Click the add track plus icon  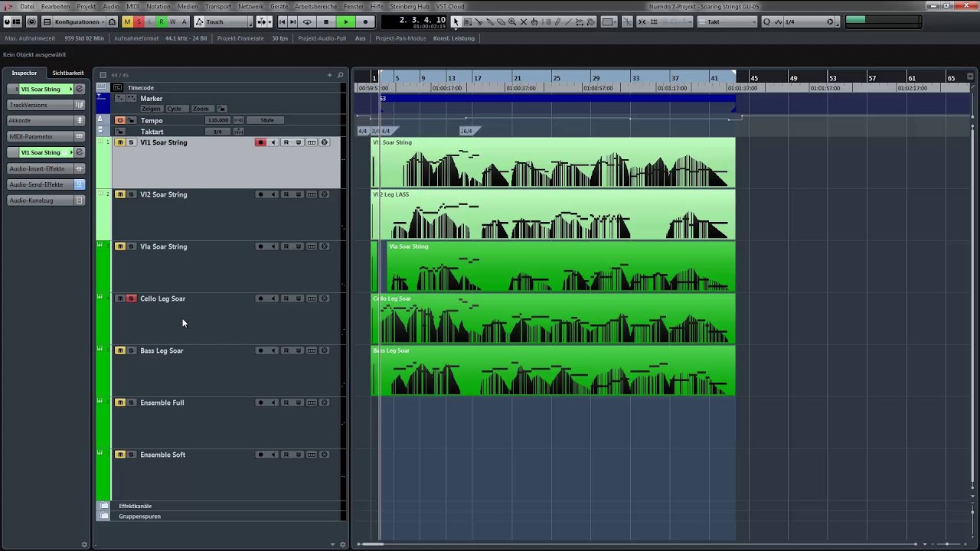click(329, 75)
